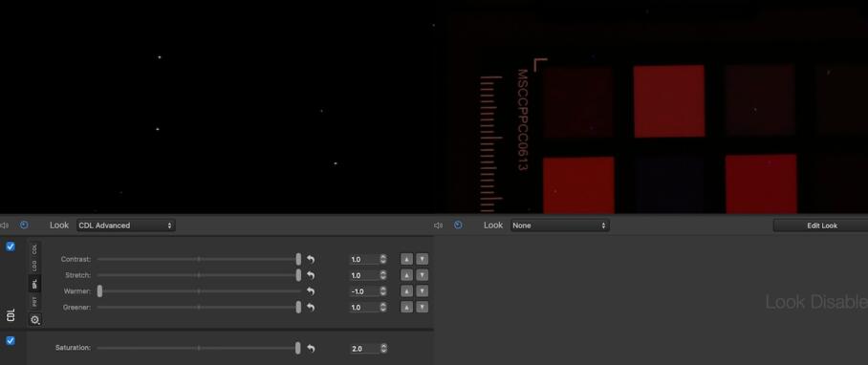Viewport: 868px width, 365px height.
Task: Reset the Contrast slider with the undo arrow
Action: 311,259
